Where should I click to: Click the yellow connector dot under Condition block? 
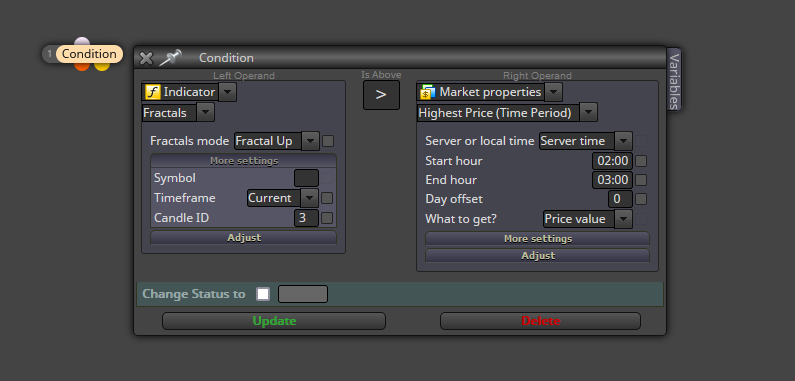coord(102,66)
